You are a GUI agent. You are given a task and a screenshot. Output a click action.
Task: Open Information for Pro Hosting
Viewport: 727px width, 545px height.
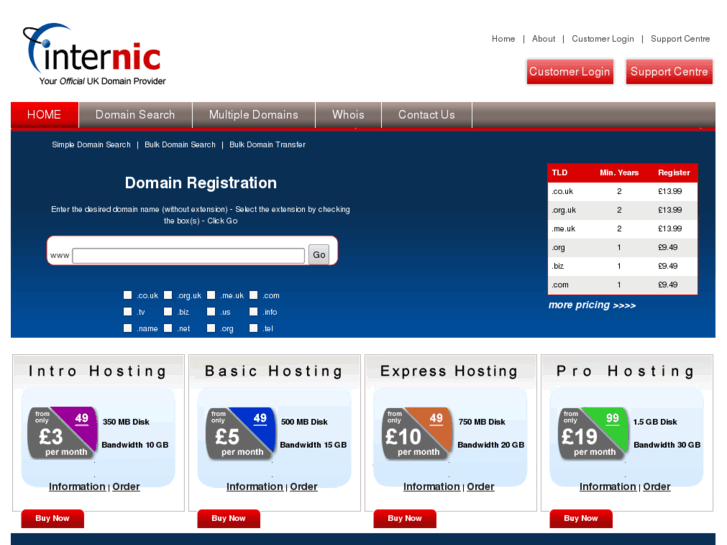(608, 487)
